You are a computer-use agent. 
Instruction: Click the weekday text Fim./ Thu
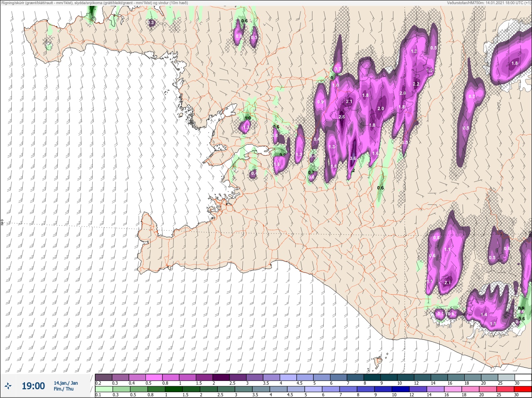[64, 389]
